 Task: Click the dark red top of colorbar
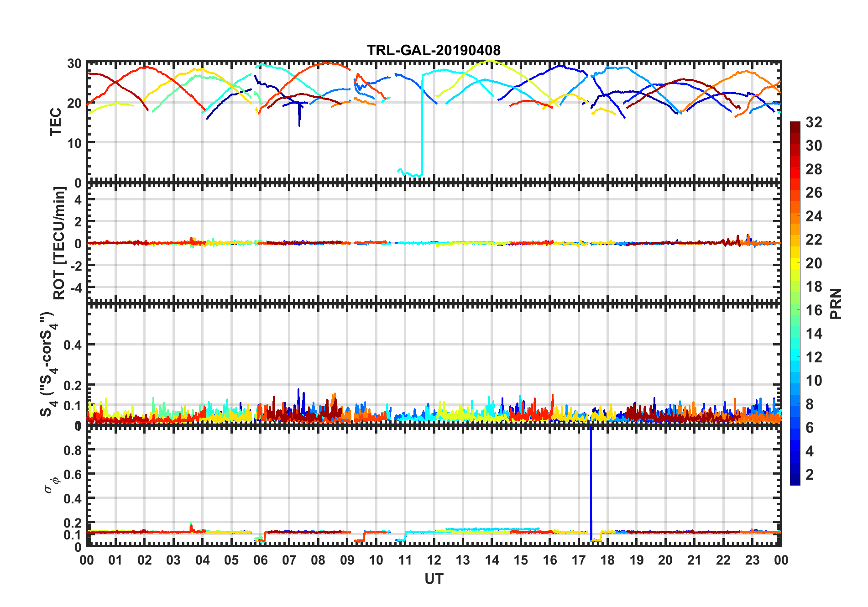[x=795, y=126]
